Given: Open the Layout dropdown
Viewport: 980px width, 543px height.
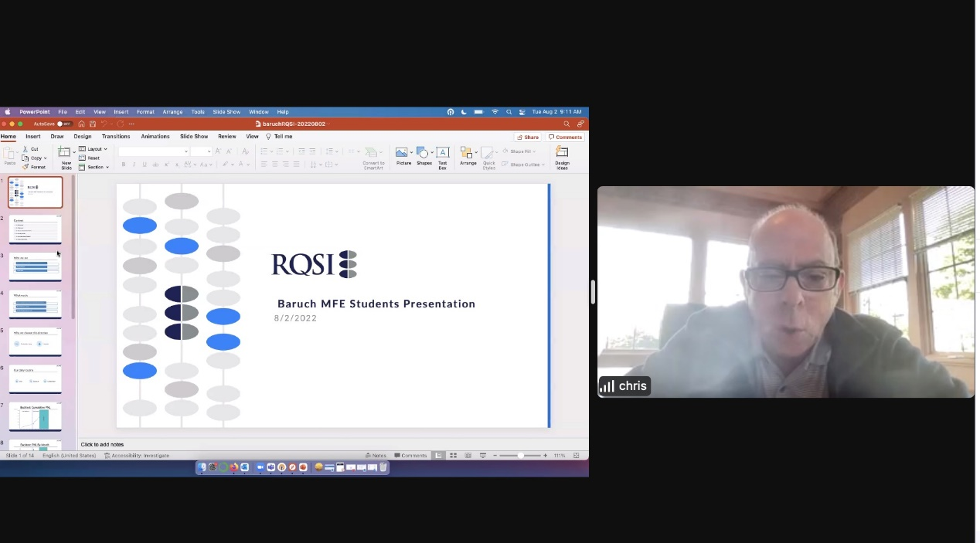Looking at the screenshot, I should (x=94, y=149).
